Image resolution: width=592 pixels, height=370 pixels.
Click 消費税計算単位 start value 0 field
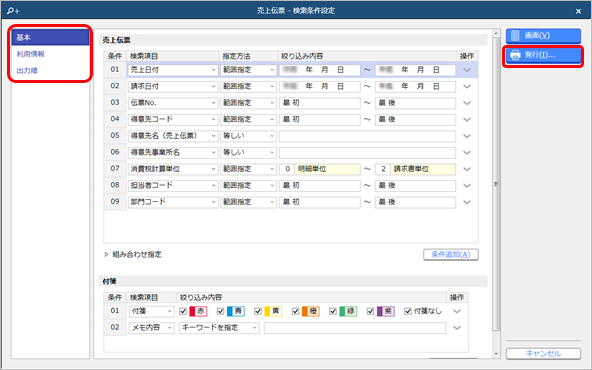tap(288, 169)
